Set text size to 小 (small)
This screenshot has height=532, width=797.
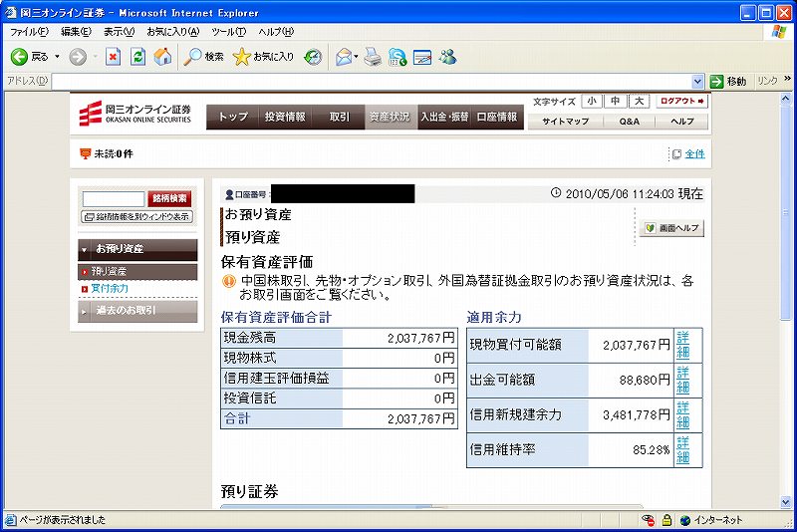click(x=592, y=102)
